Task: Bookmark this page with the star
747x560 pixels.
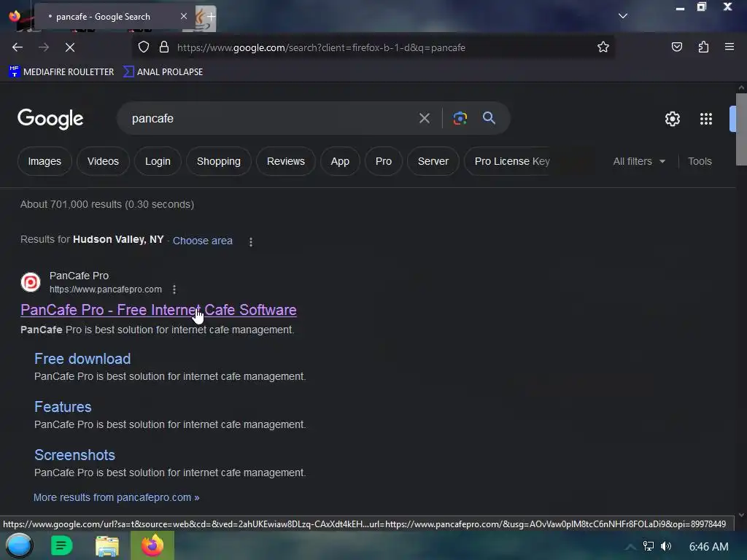Action: click(x=603, y=47)
